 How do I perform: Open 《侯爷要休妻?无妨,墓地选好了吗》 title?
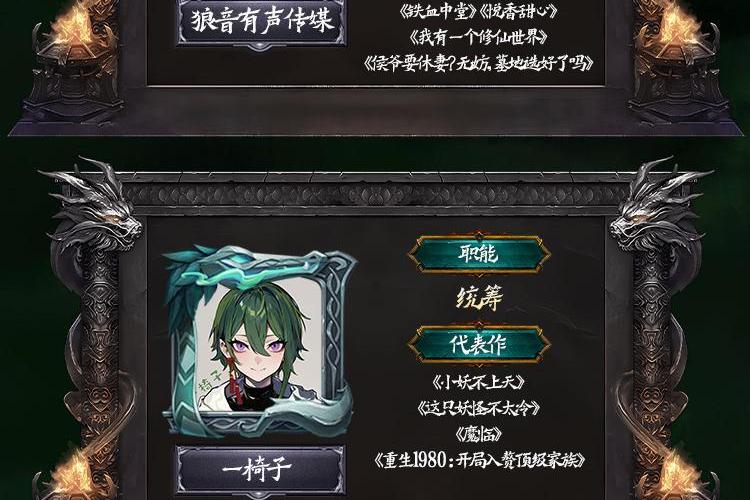[x=479, y=63]
